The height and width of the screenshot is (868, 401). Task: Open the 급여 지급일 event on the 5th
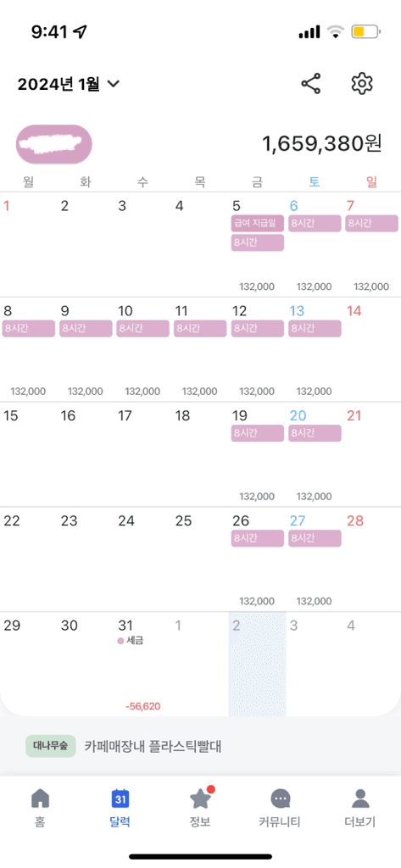[258, 224]
